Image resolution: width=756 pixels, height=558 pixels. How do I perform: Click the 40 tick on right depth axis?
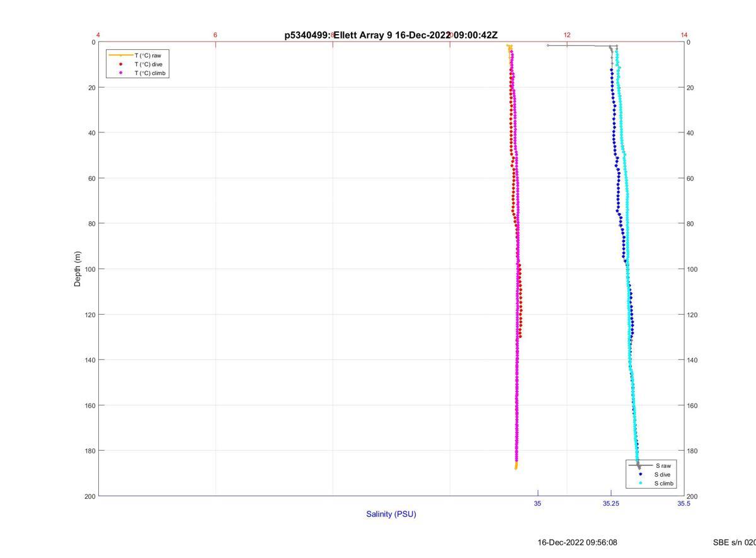690,133
